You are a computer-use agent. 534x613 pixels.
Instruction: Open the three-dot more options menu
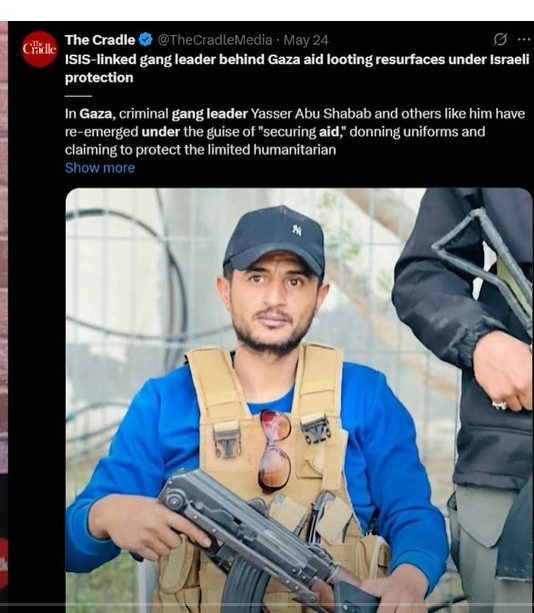[524, 39]
